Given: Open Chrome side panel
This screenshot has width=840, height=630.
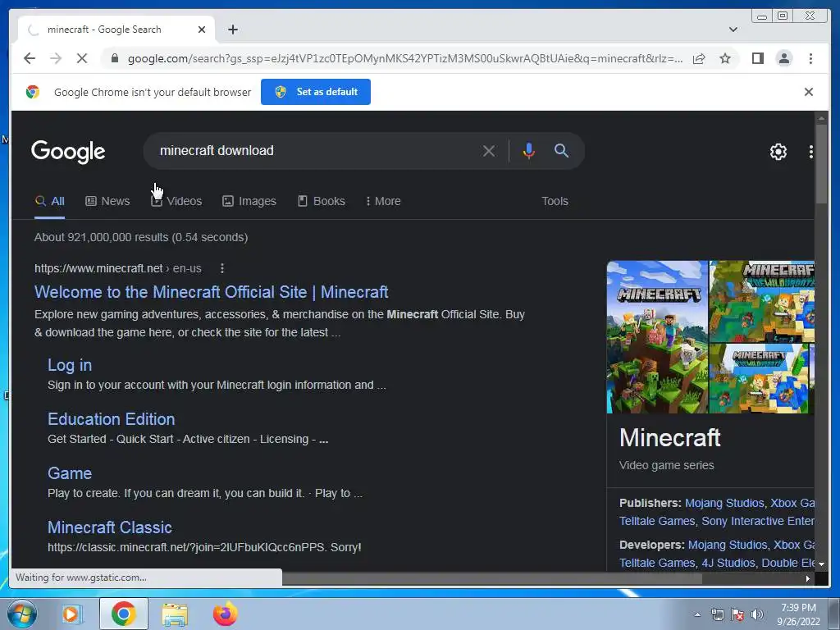Looking at the screenshot, I should pos(757,58).
